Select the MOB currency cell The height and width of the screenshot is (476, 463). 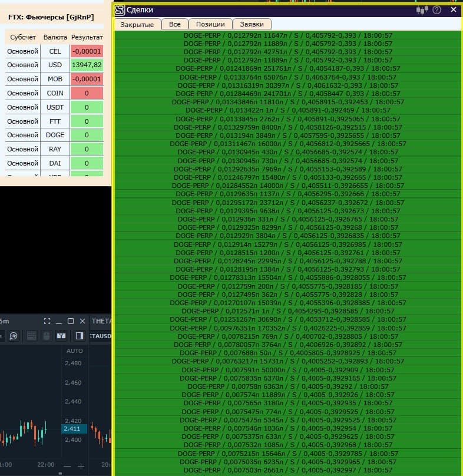coord(55,79)
